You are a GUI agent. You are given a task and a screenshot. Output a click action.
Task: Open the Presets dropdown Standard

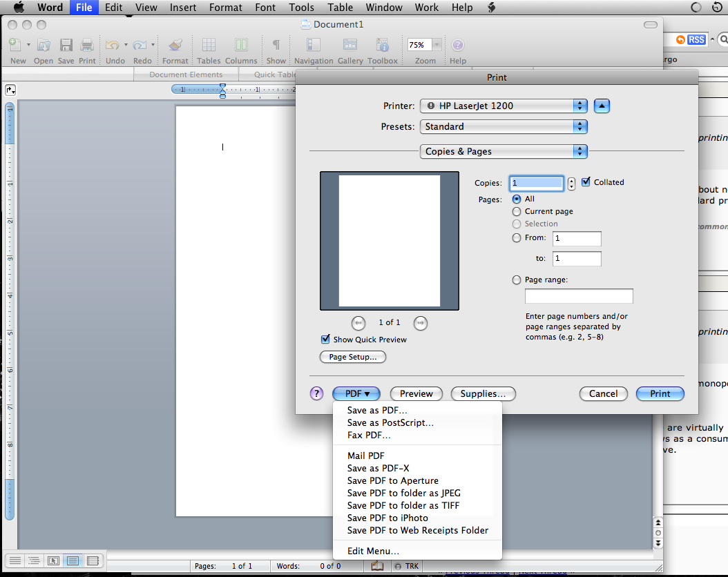tap(504, 126)
